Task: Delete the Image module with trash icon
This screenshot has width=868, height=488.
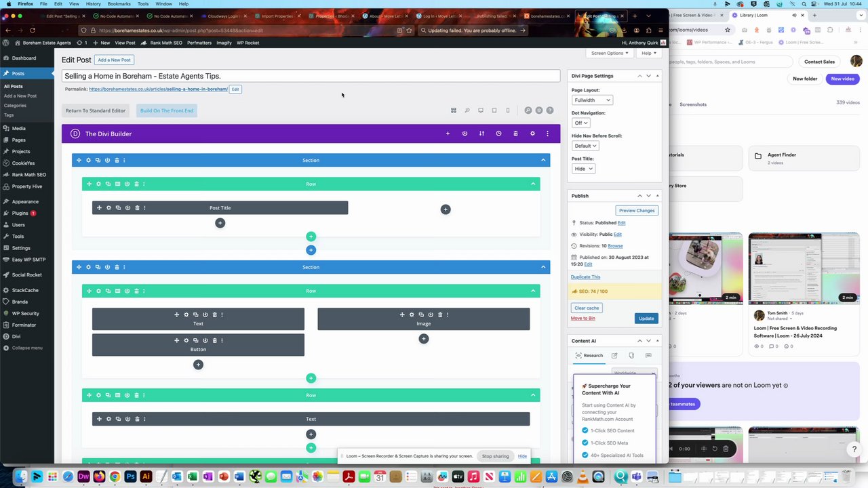Action: 440,314
